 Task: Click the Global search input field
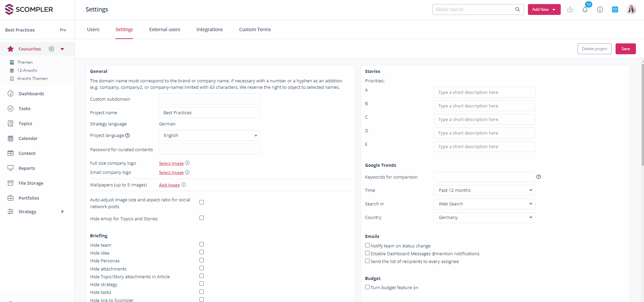pyautogui.click(x=474, y=9)
